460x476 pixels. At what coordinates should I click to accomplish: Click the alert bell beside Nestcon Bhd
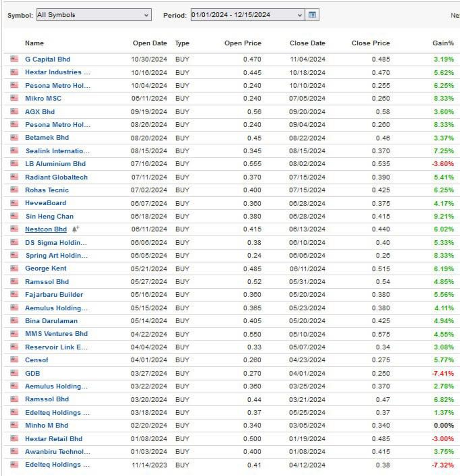click(76, 229)
